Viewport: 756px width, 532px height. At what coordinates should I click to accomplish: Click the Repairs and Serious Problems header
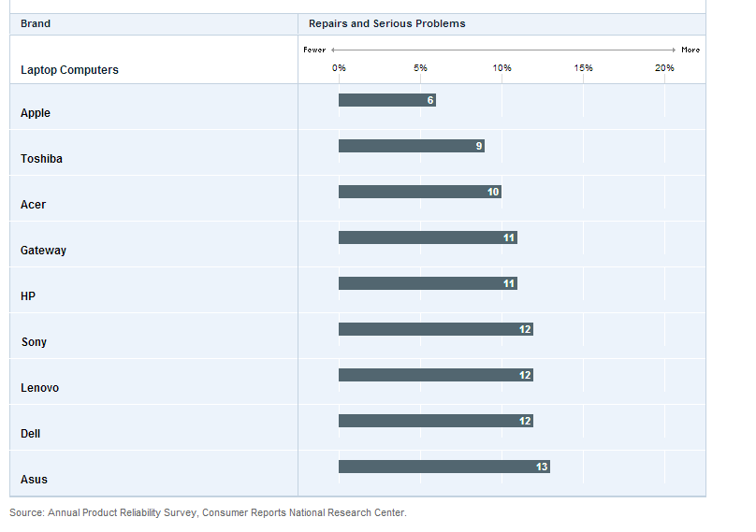tap(386, 23)
